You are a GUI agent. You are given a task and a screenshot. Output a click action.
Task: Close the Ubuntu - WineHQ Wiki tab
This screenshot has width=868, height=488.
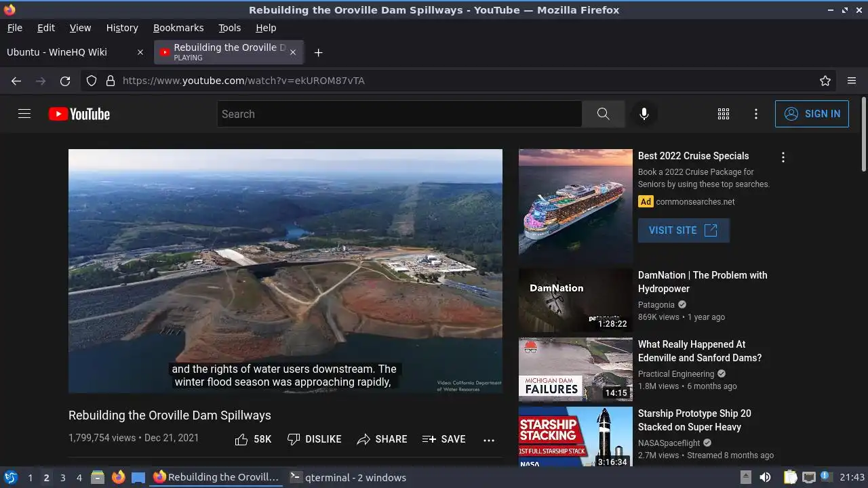(140, 52)
